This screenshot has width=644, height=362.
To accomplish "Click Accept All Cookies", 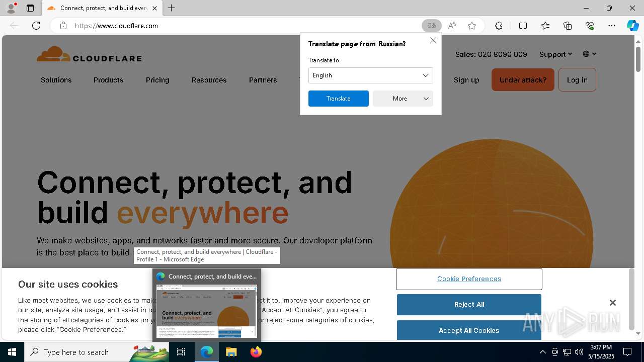I will 469,330.
